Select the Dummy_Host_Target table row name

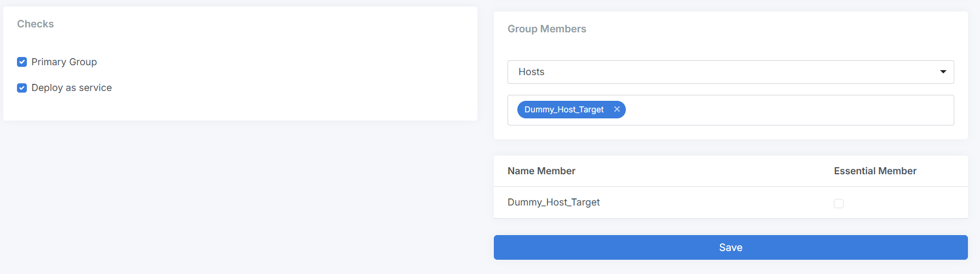(x=554, y=202)
